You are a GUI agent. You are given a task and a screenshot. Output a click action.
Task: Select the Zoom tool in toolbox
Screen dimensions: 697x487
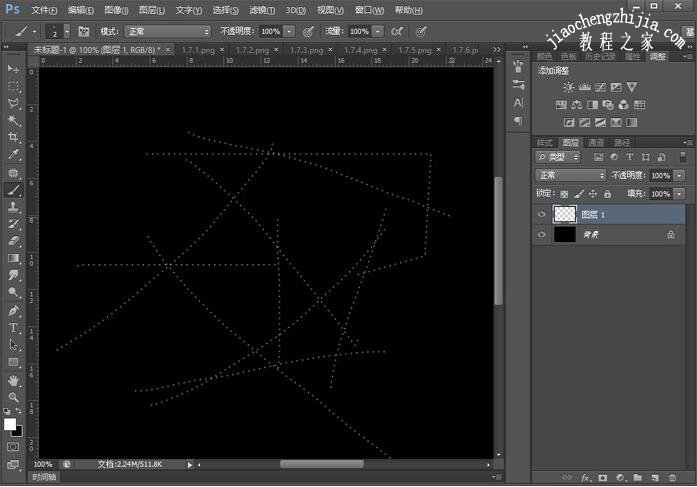[14, 397]
